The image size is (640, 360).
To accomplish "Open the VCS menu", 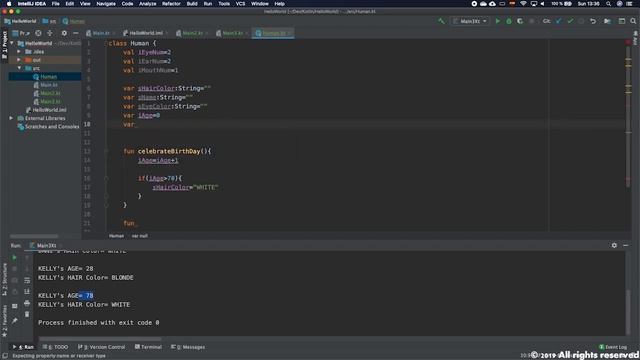I will click(240, 4).
